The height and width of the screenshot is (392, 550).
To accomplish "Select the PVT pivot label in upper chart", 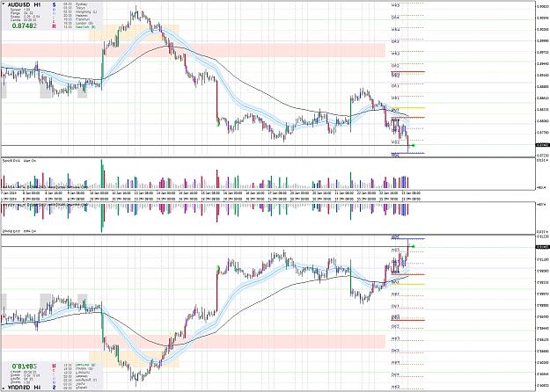I will click(x=395, y=111).
